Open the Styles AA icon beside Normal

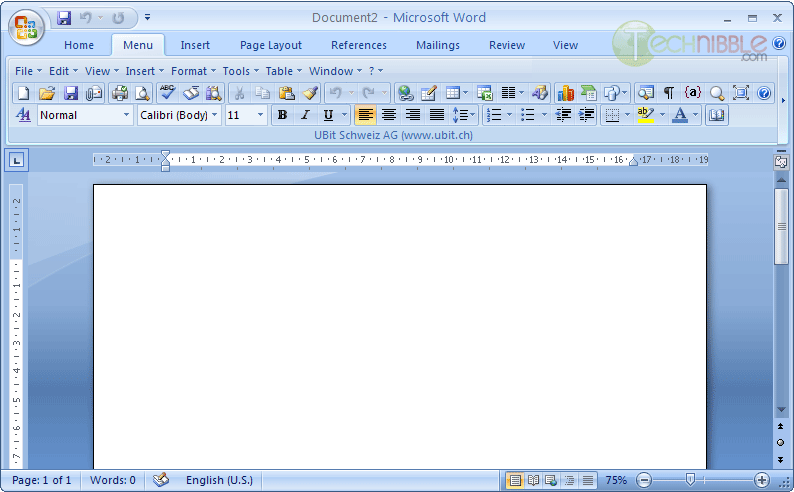tap(23, 115)
